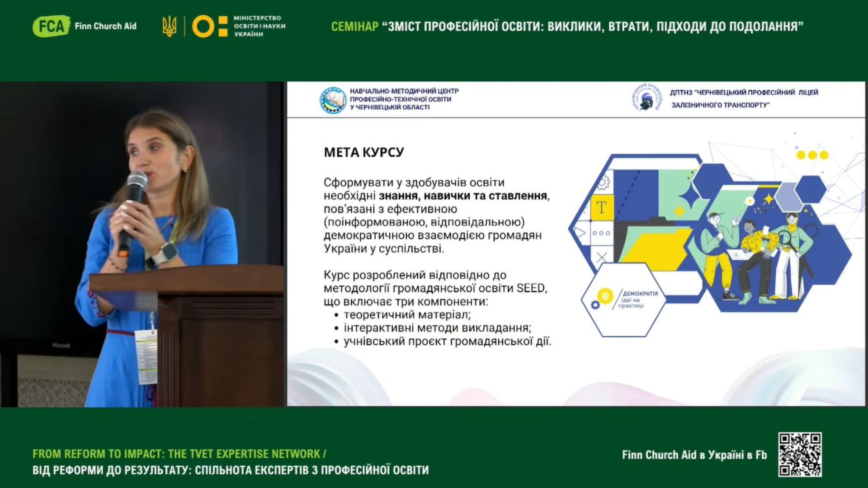
Task: Click the yellow T square in illustration
Action: (x=602, y=207)
